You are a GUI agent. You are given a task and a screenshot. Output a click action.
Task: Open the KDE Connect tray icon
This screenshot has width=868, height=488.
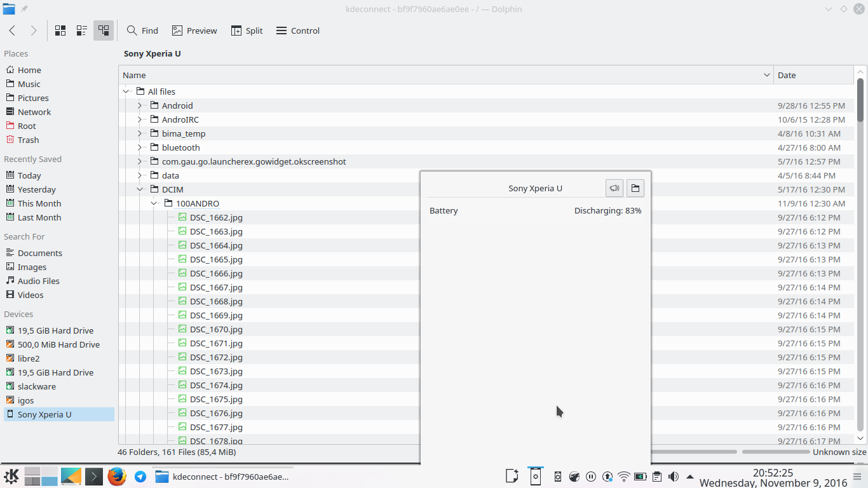[536, 477]
